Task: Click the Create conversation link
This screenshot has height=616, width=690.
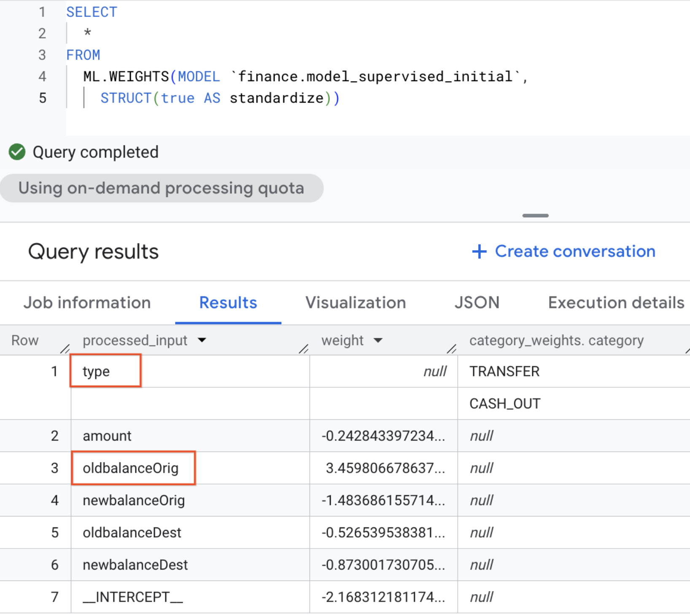Action: point(574,251)
